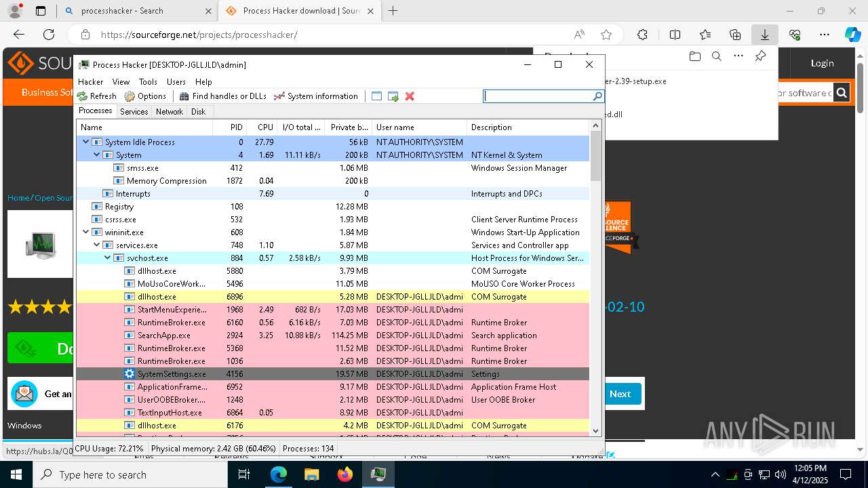Select the Interrupts row

[333, 193]
